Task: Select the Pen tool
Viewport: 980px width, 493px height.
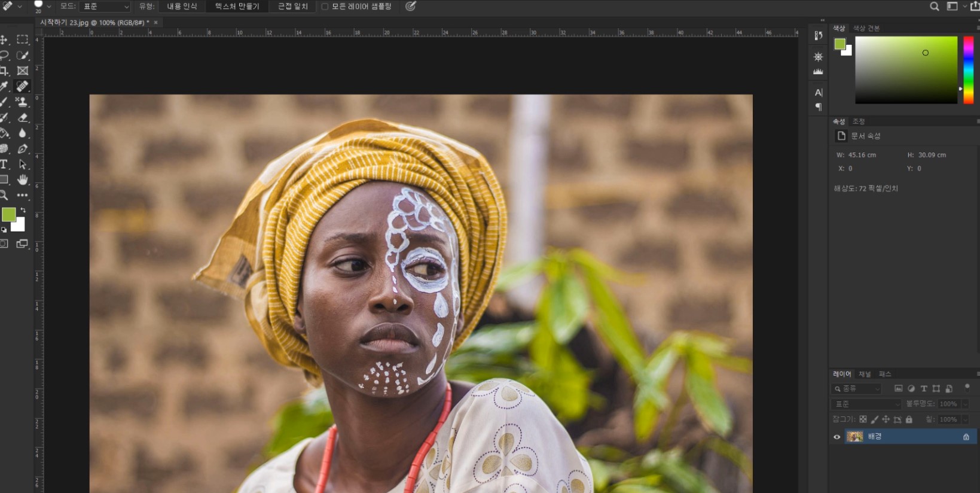Action: point(23,148)
